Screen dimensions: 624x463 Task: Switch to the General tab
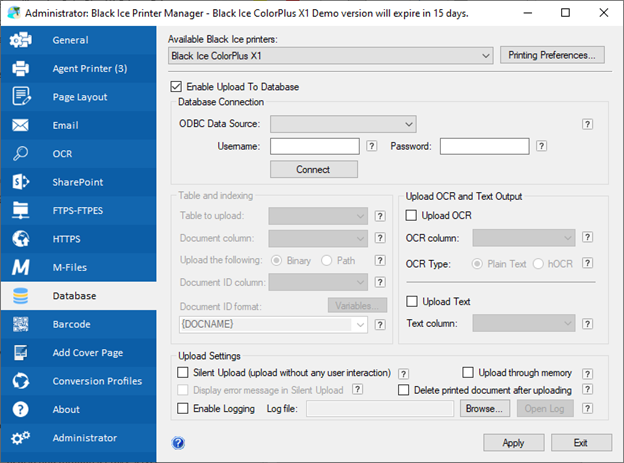[78, 40]
